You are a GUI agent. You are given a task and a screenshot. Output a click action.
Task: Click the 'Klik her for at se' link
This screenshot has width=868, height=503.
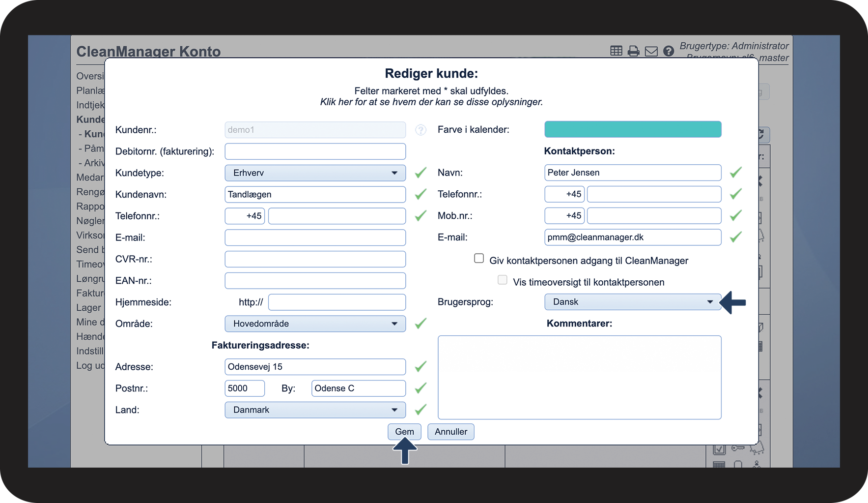431,102
